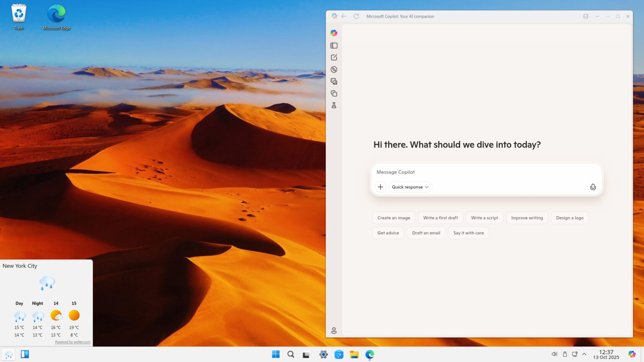Refresh the Copilot page

[356, 16]
